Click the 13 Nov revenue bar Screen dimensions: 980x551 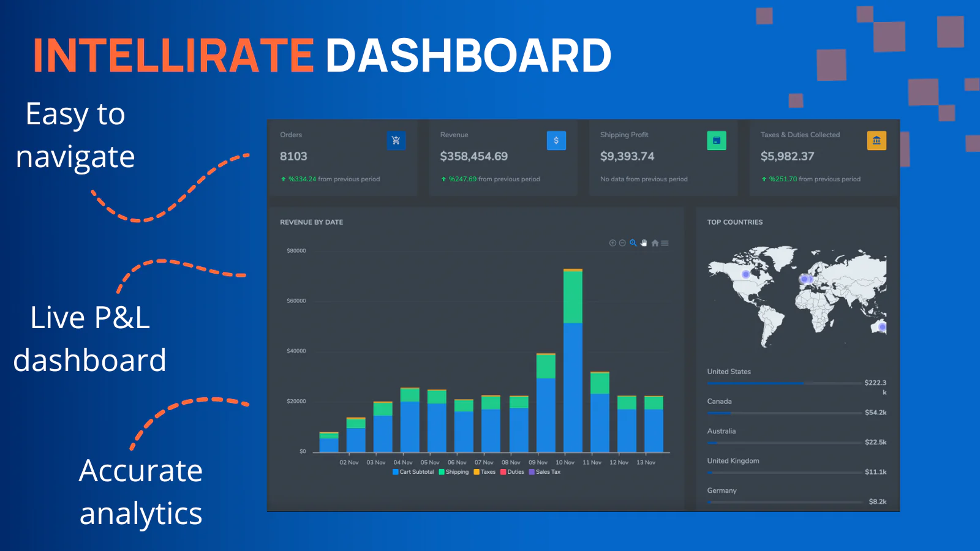(654, 424)
